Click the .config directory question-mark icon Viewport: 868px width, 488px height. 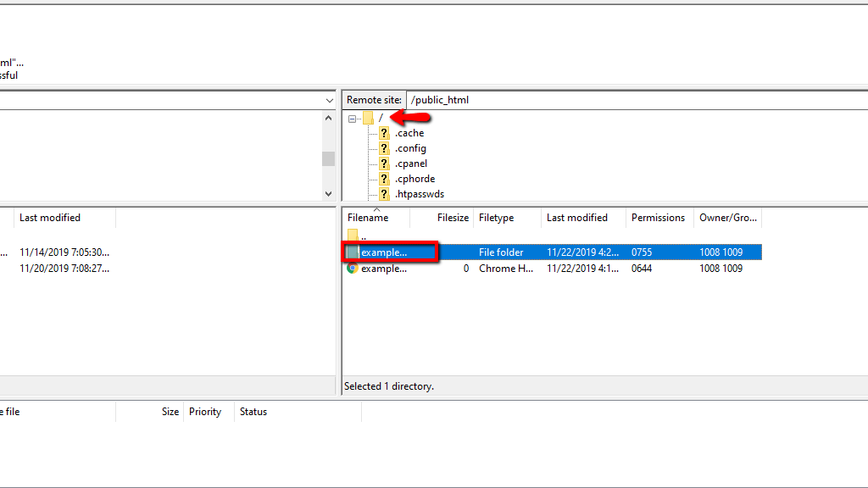tap(384, 148)
